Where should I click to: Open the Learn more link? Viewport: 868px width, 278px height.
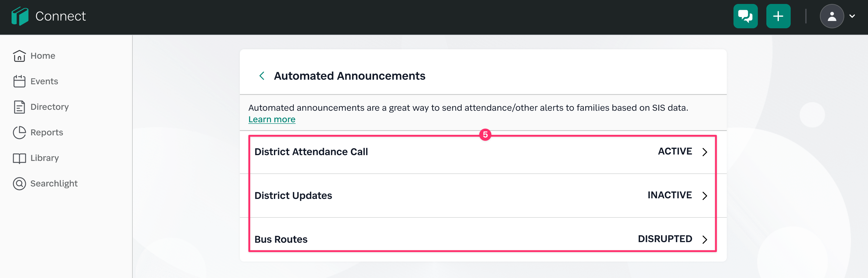271,120
